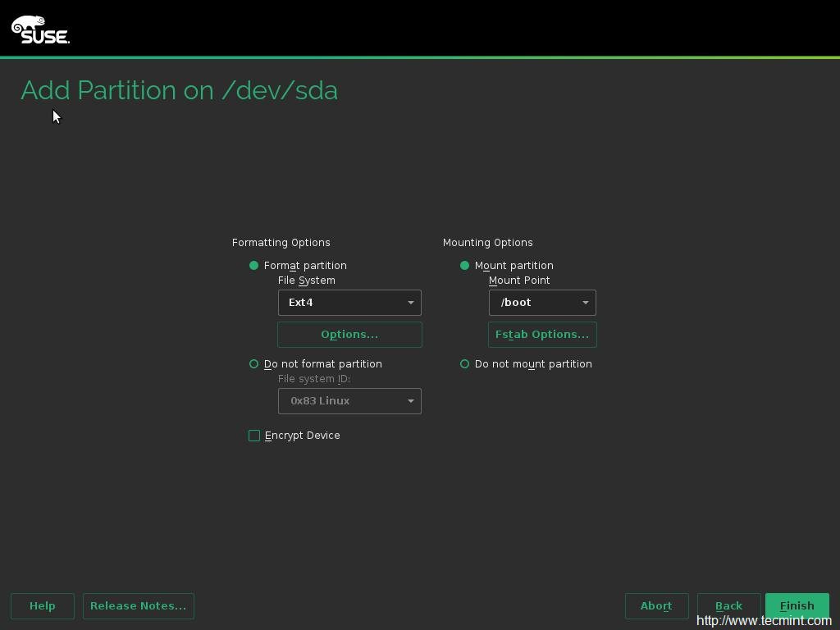Expand the /boot Mount Point dropdown
The width and height of the screenshot is (840, 630).
tap(542, 303)
